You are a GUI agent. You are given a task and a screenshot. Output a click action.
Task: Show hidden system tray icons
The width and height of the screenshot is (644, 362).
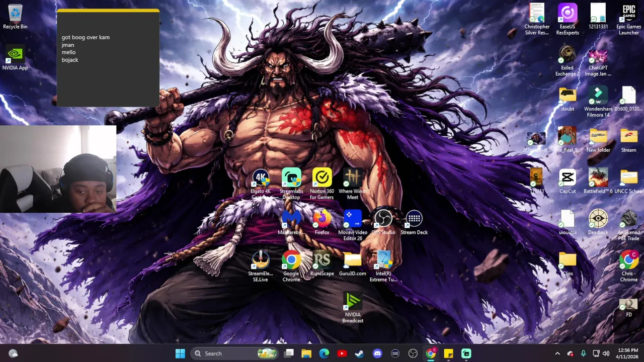(557, 353)
